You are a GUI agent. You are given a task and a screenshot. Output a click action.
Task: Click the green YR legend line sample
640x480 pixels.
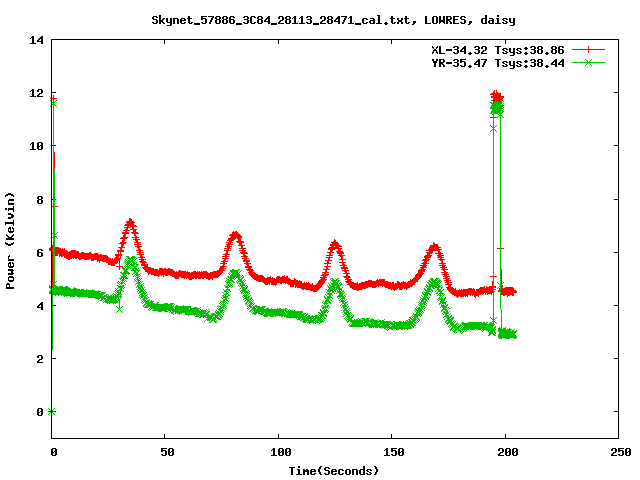[x=588, y=63]
